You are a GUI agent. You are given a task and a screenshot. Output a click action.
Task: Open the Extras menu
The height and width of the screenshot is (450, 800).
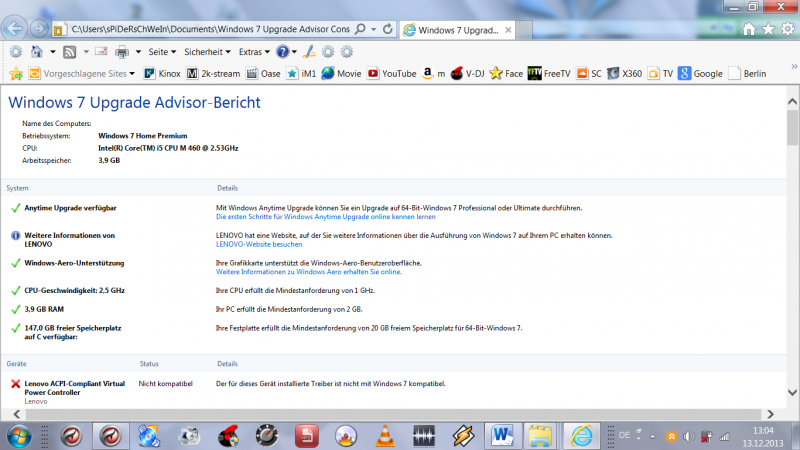tap(254, 52)
